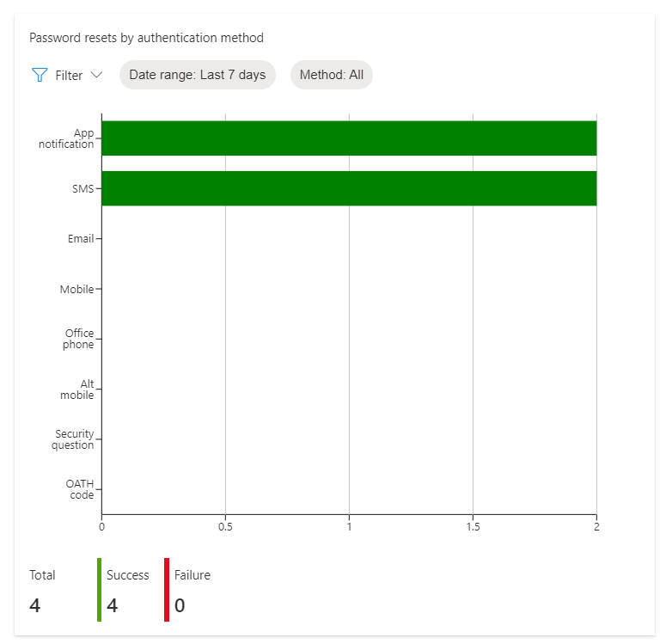Click the Security question axis label

(x=73, y=439)
